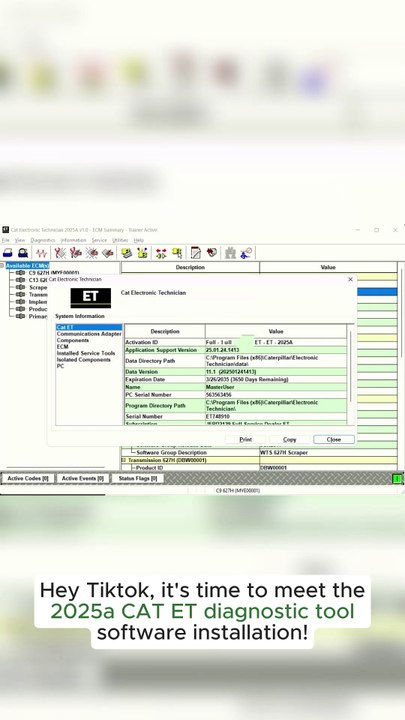The height and width of the screenshot is (720, 405).
Task: Open the Utilities menu
Action: pos(120,240)
